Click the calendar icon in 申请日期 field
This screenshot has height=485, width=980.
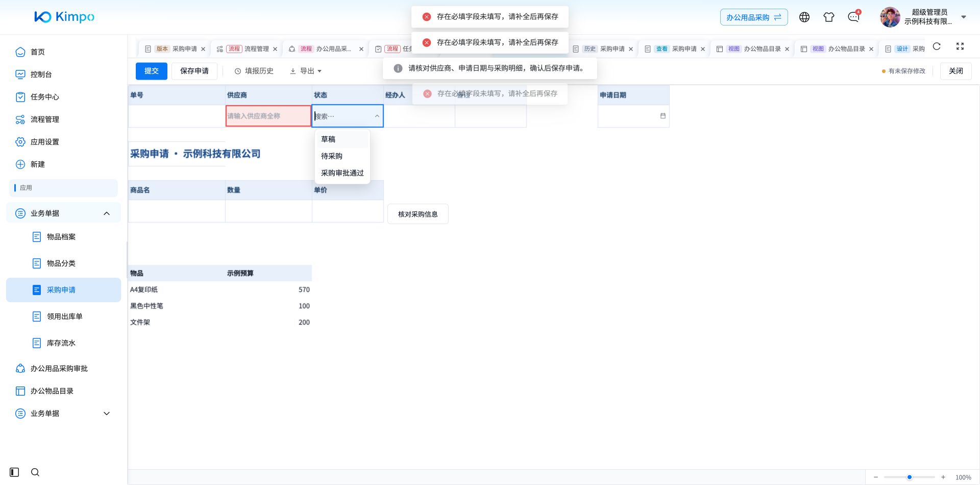(663, 116)
